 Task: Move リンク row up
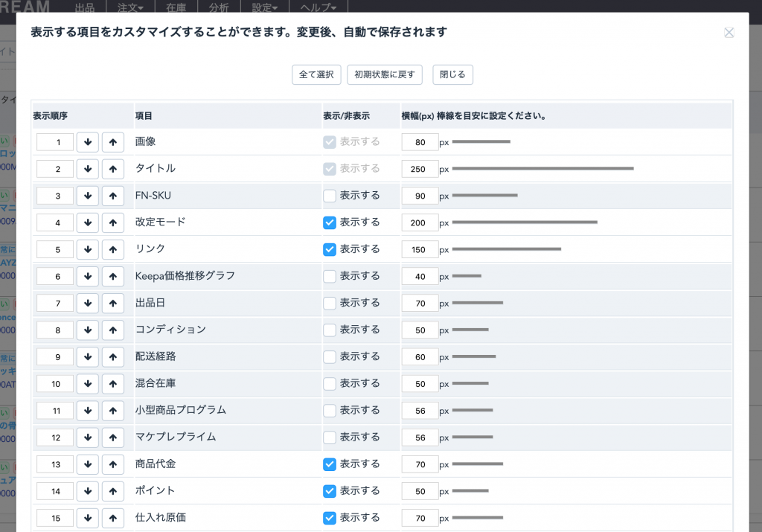coord(113,250)
